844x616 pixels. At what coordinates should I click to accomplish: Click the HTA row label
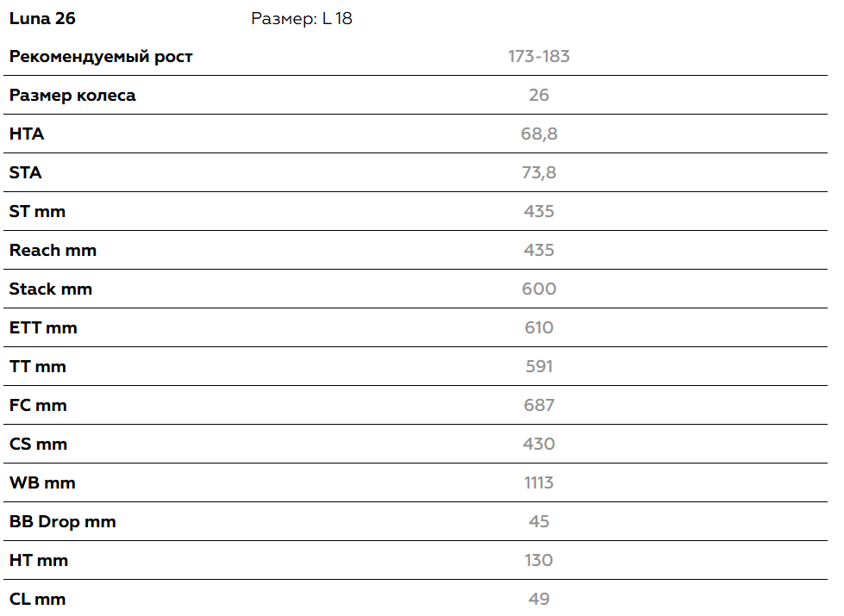[27, 134]
